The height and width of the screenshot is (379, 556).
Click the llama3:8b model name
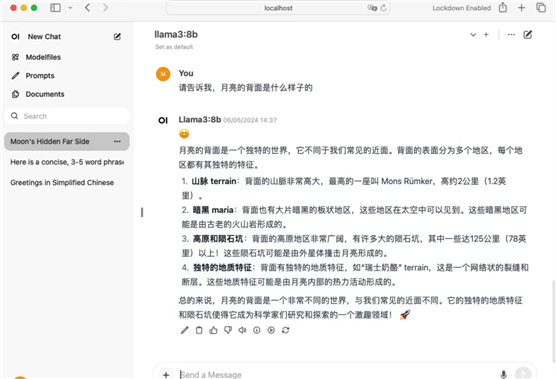coord(176,34)
